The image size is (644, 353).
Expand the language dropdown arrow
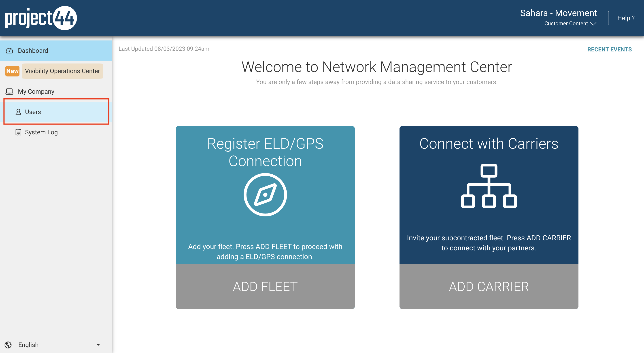point(98,345)
